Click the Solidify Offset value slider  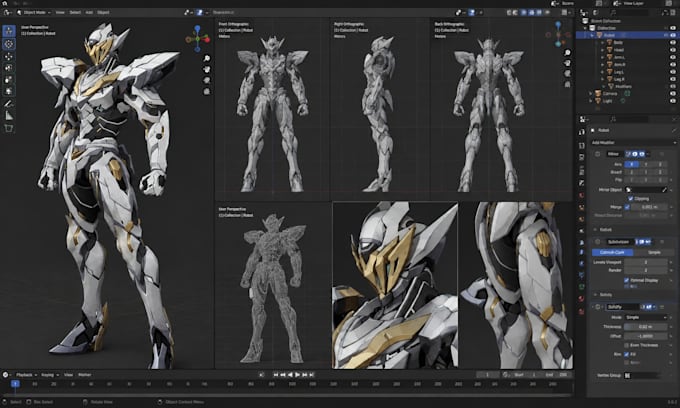[x=645, y=336]
